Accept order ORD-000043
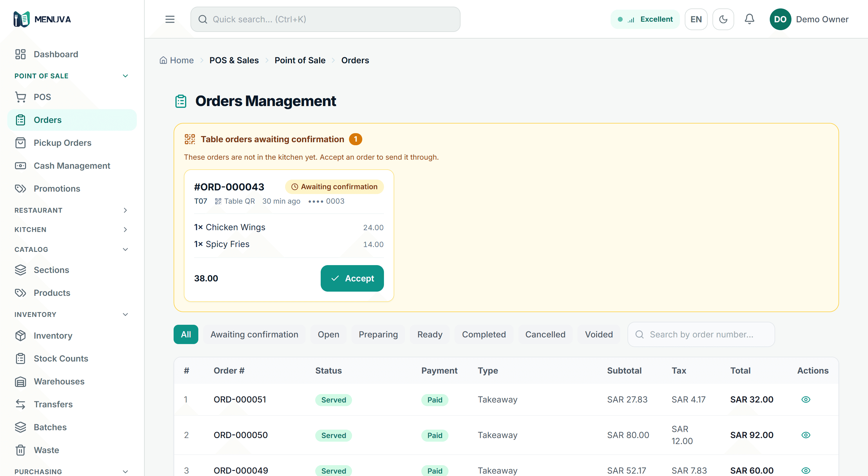The width and height of the screenshot is (868, 476). [x=352, y=278]
